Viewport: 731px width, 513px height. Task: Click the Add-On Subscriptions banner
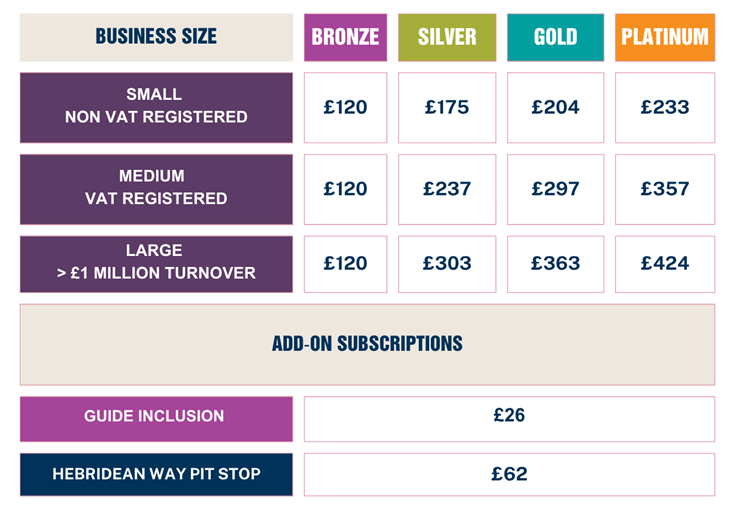367,344
